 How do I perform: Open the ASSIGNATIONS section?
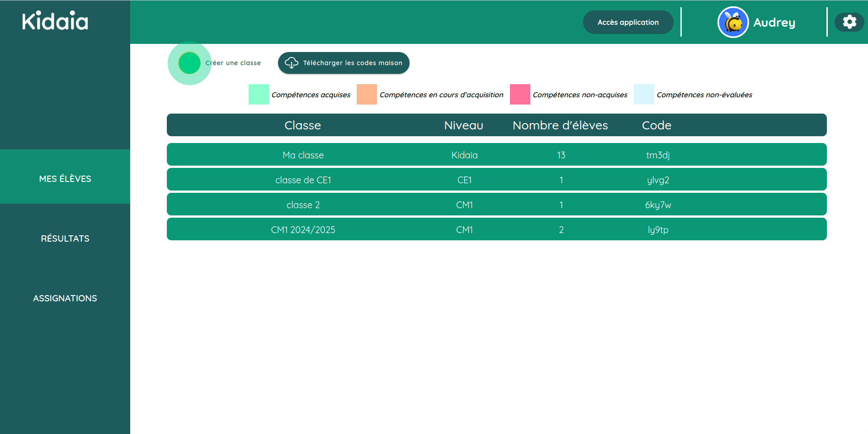[x=65, y=298]
